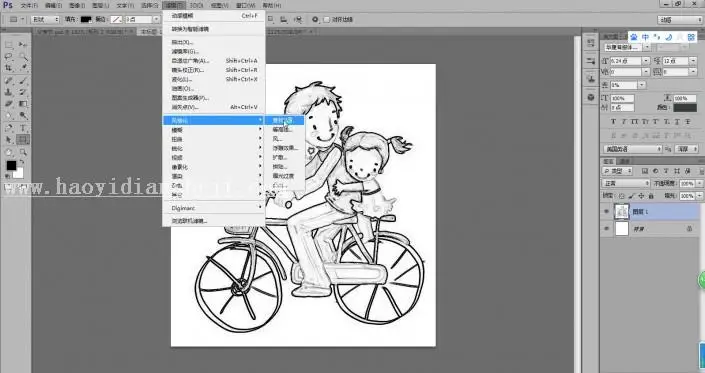This screenshot has height=373, width=705.
Task: Select the Eraser tool
Action: point(9,103)
